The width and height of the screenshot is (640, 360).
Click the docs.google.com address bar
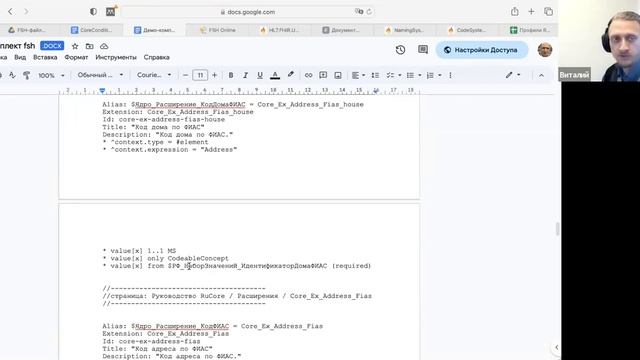coord(248,12)
